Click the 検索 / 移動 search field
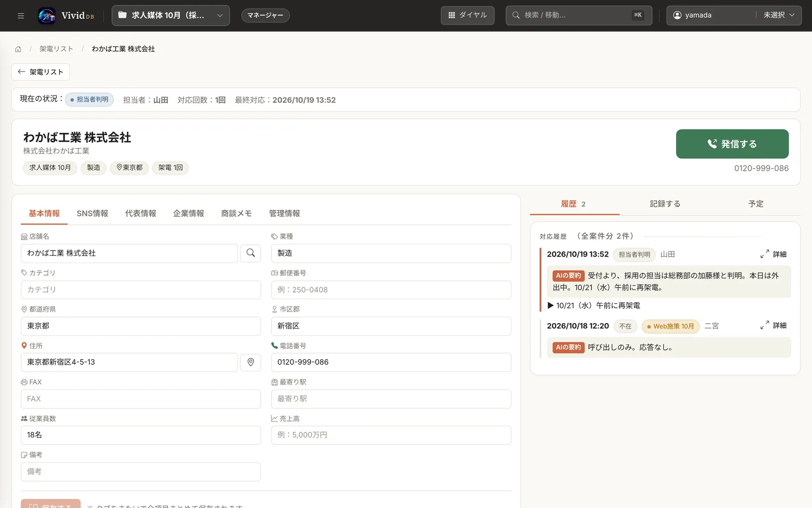This screenshot has width=812, height=508. (x=579, y=15)
